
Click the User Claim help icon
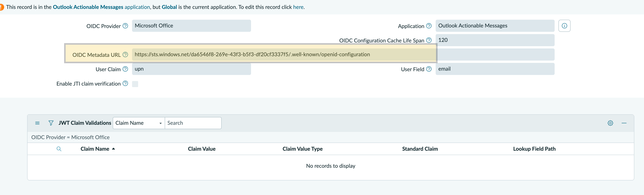pos(125,69)
